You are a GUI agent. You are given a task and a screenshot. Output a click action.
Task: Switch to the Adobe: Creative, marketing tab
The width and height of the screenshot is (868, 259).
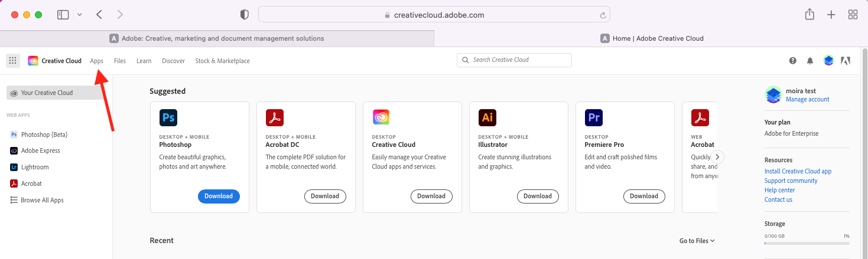pos(217,38)
